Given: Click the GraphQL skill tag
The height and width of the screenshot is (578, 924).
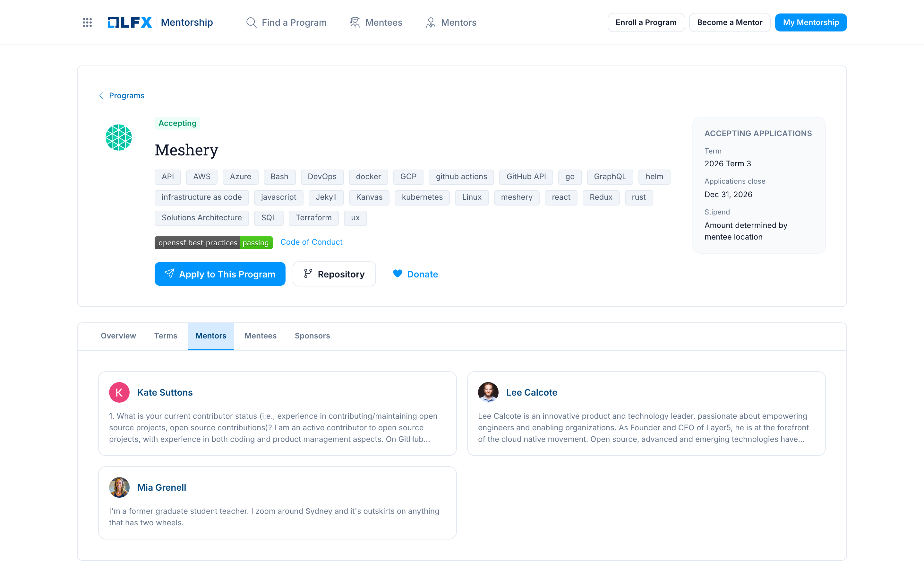Looking at the screenshot, I should pos(610,177).
